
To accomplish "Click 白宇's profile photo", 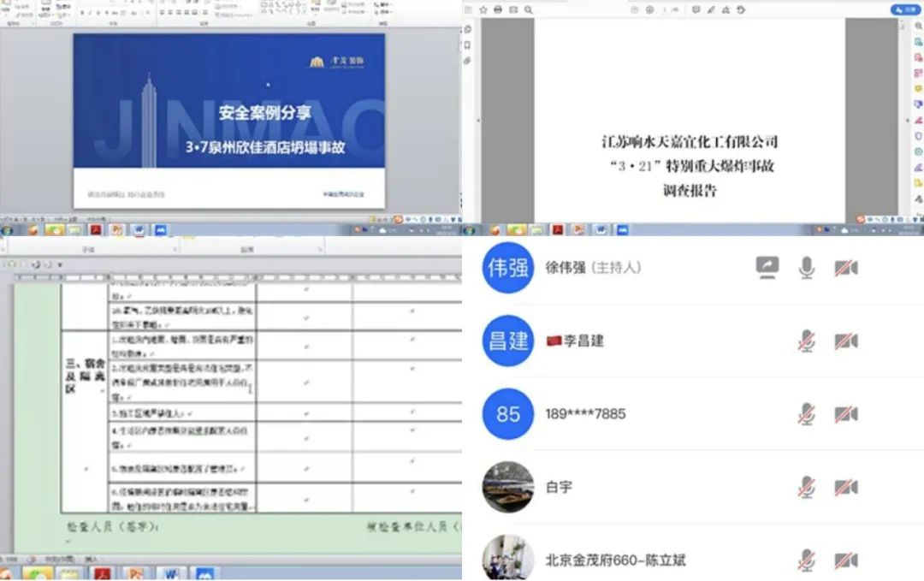I will (x=508, y=487).
